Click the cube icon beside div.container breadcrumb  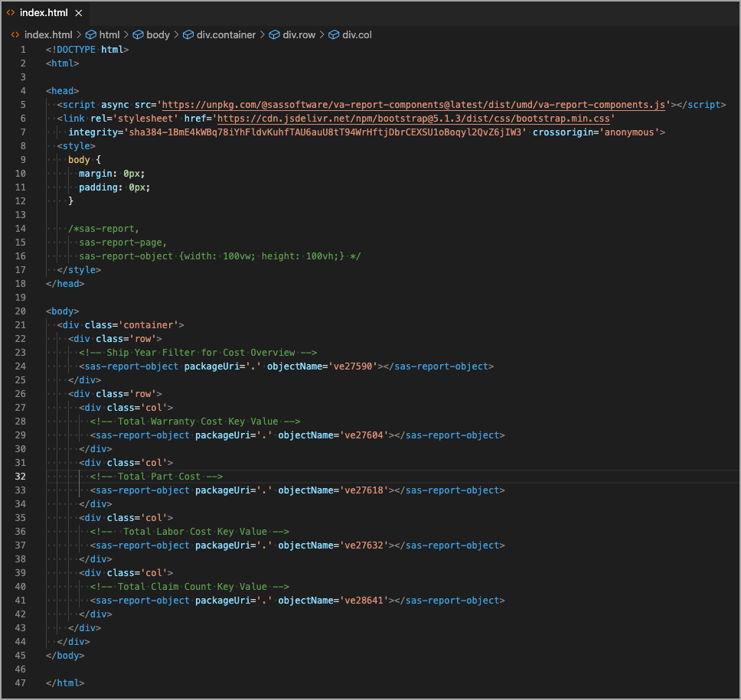[x=187, y=34]
